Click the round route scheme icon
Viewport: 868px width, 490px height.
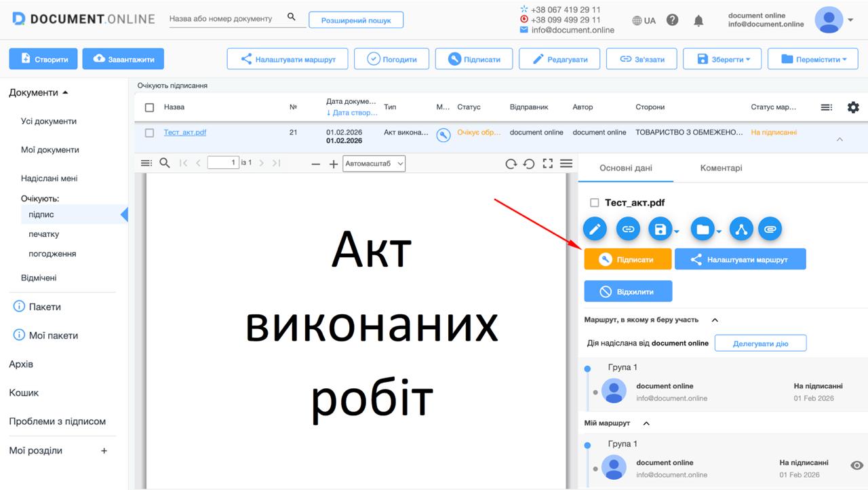tap(741, 229)
